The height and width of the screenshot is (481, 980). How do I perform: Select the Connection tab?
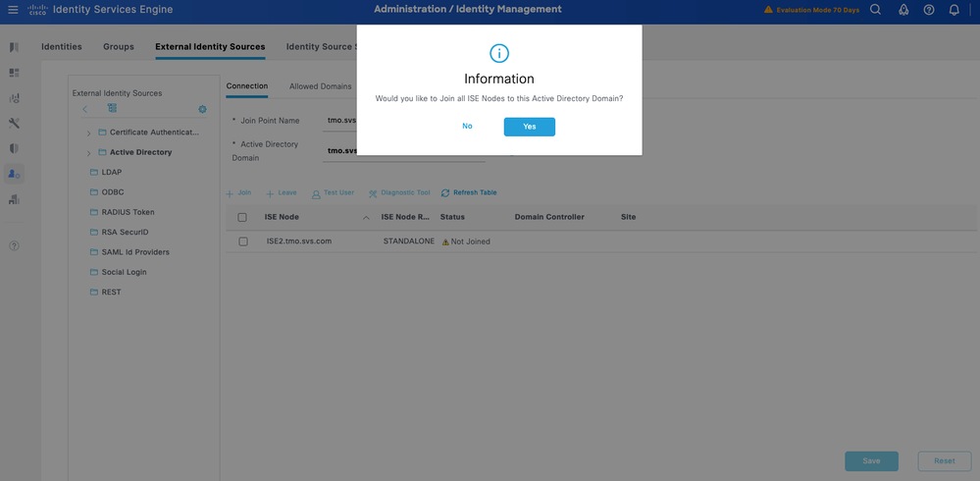247,85
